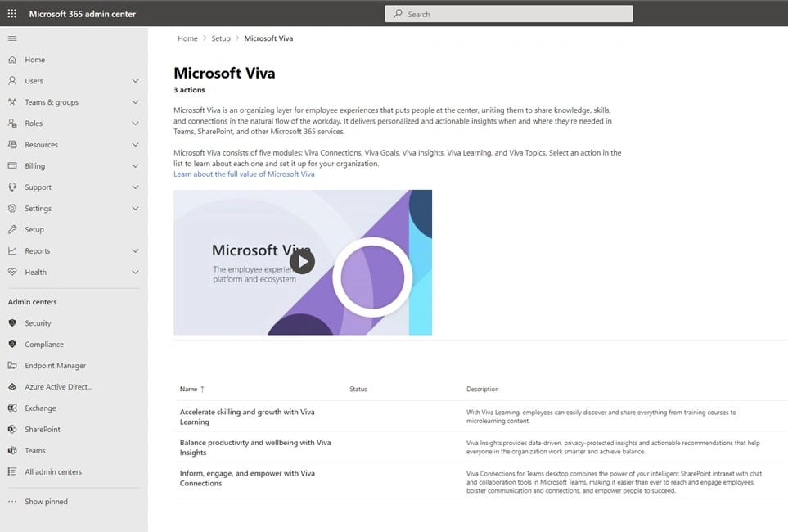Open the app launcher waffle icon
Screen dimensions: 788x532
click(12, 14)
